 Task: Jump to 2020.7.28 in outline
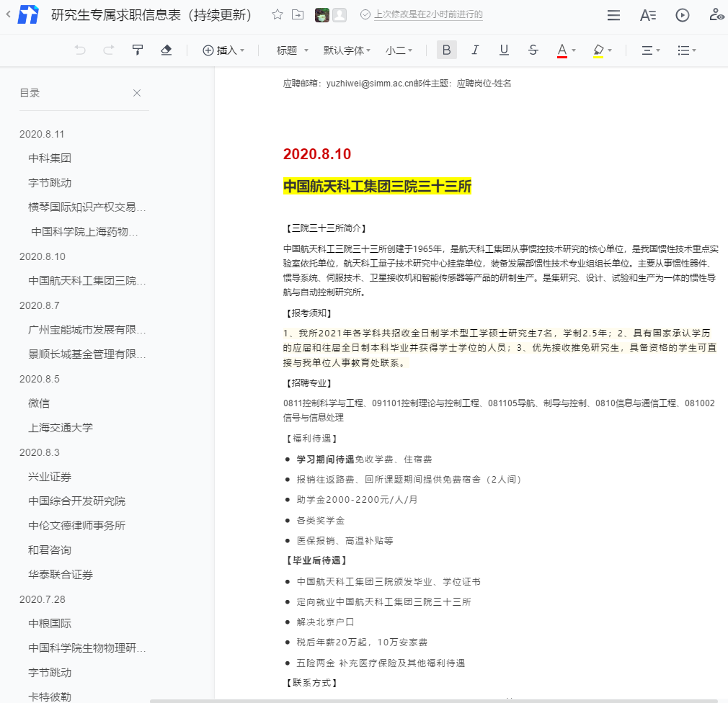43,599
